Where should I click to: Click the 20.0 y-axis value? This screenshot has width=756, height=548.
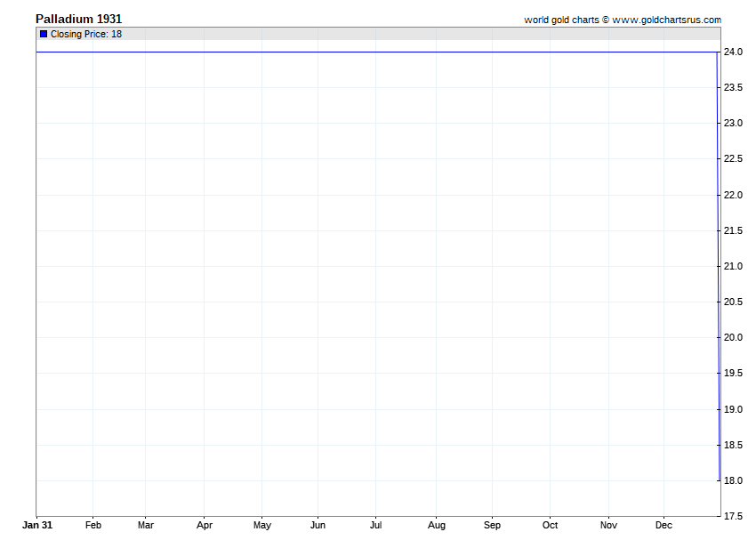[734, 338]
